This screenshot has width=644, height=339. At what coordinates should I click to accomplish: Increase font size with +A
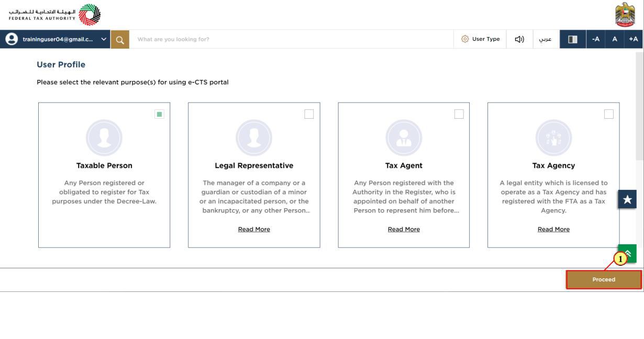click(634, 39)
